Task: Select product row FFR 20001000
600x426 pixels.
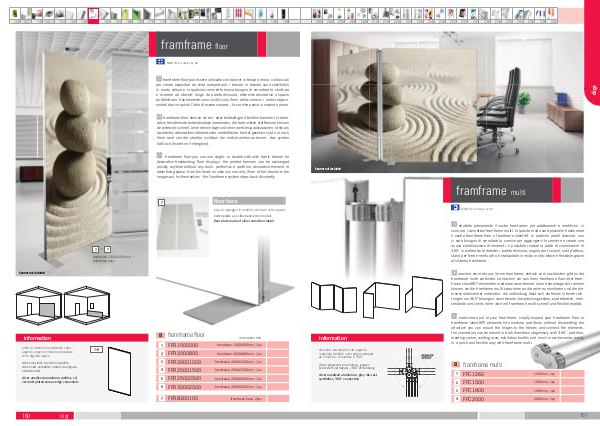Action: [x=223, y=362]
